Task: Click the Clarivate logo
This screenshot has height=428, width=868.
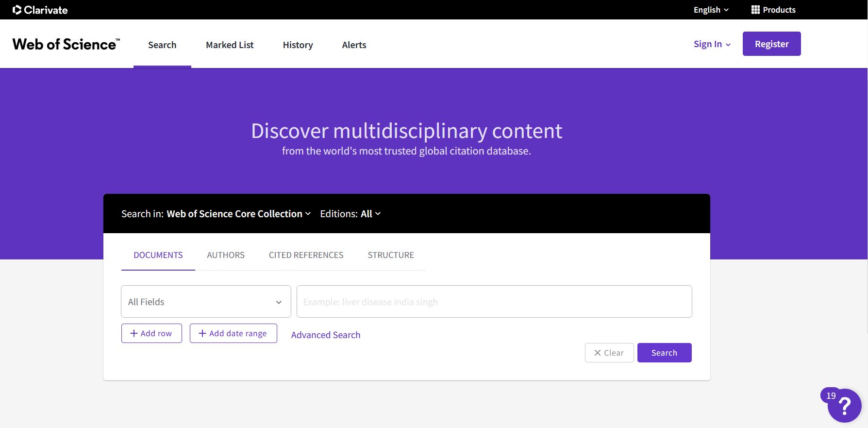Action: (x=40, y=10)
